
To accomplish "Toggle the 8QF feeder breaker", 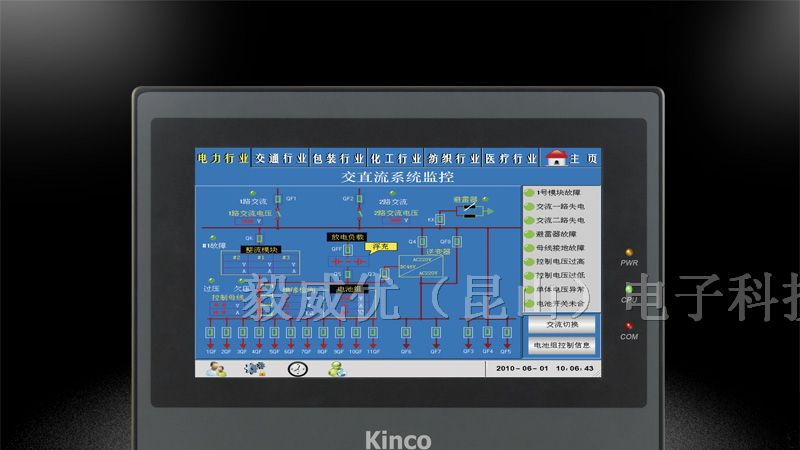I will tap(323, 333).
